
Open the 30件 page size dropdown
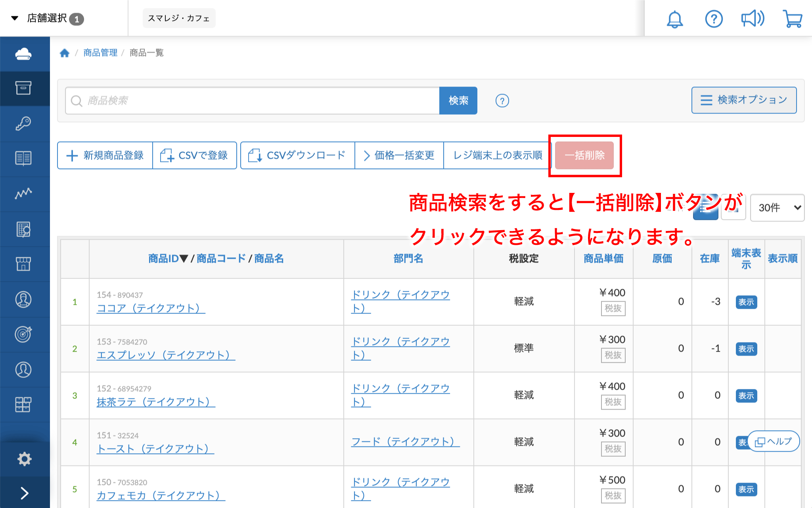coord(777,208)
